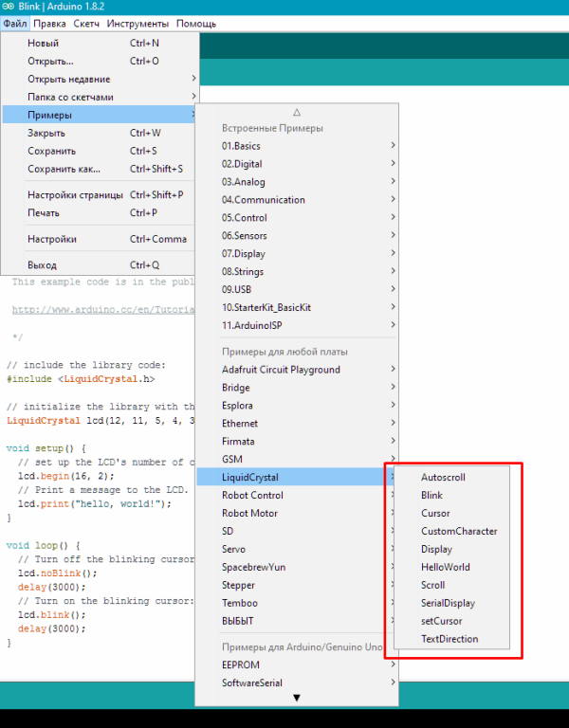Image resolution: width=569 pixels, height=728 pixels.
Task: Open Robot Control examples
Action: click(x=297, y=496)
